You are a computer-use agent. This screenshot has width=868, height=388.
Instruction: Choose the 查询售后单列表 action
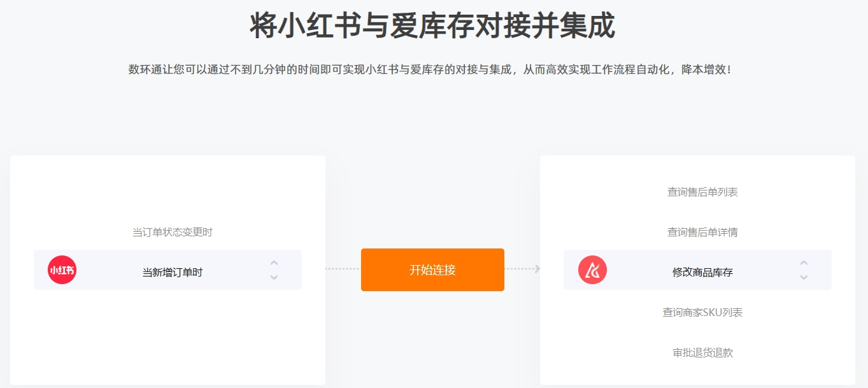(x=702, y=192)
